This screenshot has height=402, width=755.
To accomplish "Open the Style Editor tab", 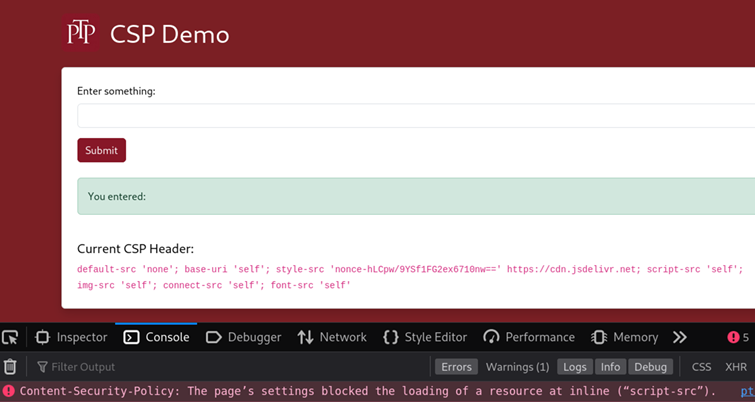I will pyautogui.click(x=425, y=337).
